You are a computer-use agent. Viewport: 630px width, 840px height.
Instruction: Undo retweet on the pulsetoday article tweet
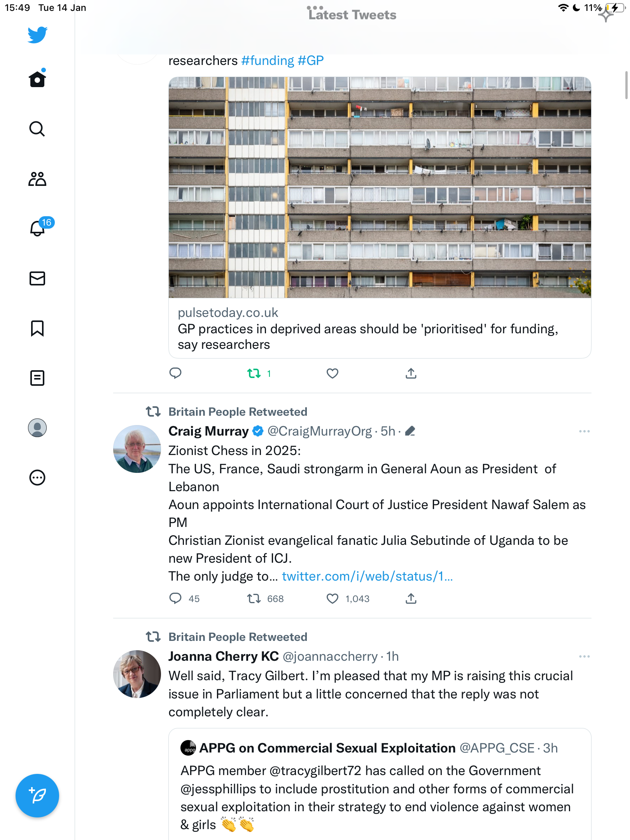[254, 374]
